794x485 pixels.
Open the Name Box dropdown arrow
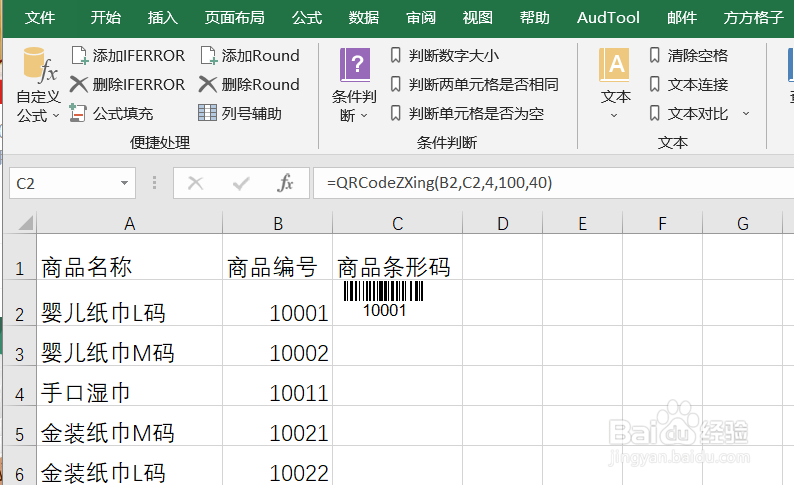click(124, 183)
